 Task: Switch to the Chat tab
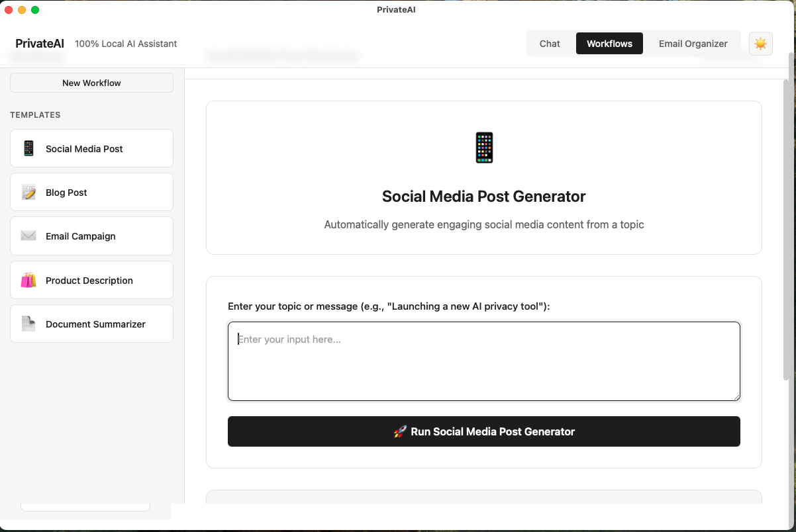pyautogui.click(x=550, y=43)
